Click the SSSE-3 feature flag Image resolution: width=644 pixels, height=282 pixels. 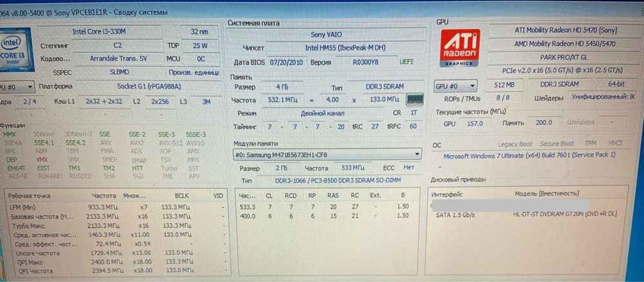click(x=196, y=134)
